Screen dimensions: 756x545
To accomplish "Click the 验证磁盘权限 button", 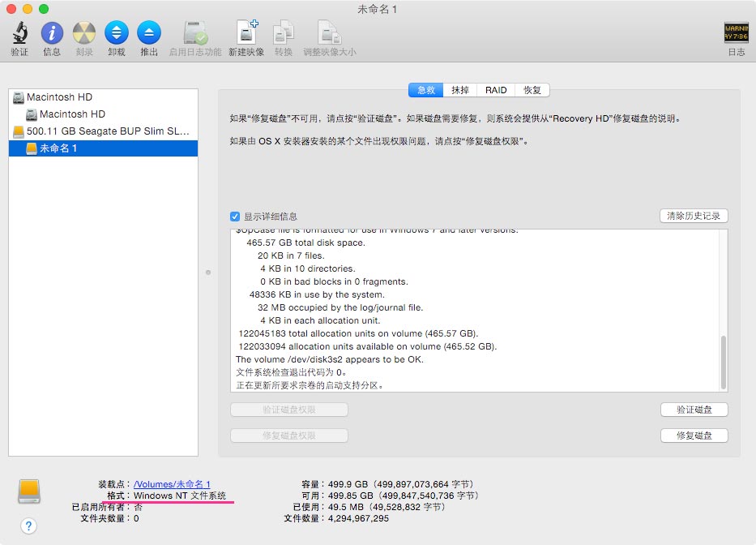I will [289, 410].
